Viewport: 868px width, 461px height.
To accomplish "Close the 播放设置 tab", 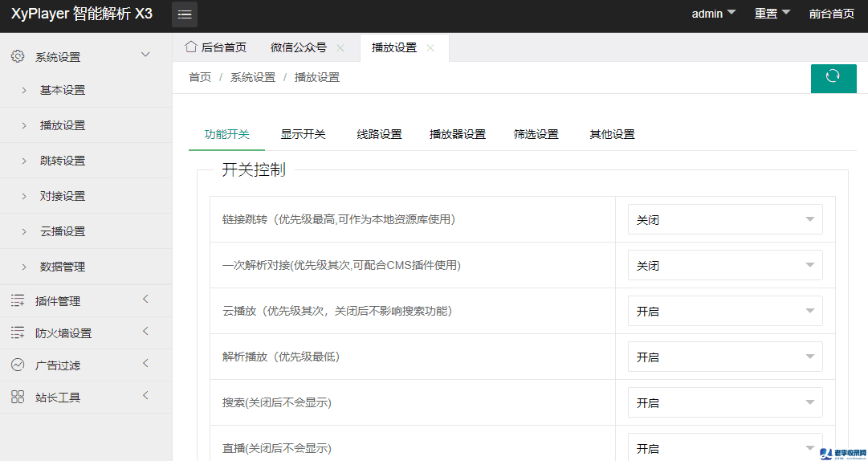I will (430, 48).
